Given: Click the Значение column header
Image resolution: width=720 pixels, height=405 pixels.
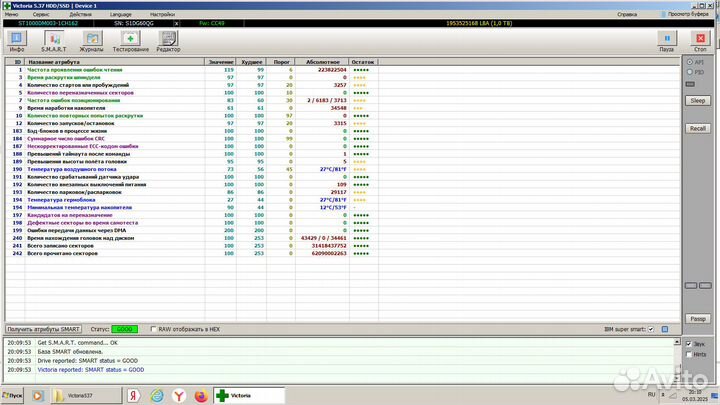Looking at the screenshot, I should [220, 62].
